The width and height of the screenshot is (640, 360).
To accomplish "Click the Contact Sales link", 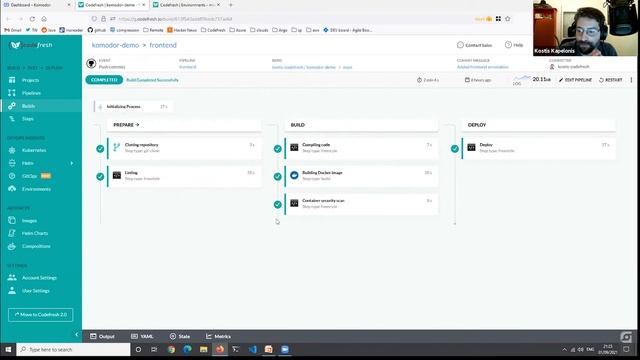I will coord(474,45).
